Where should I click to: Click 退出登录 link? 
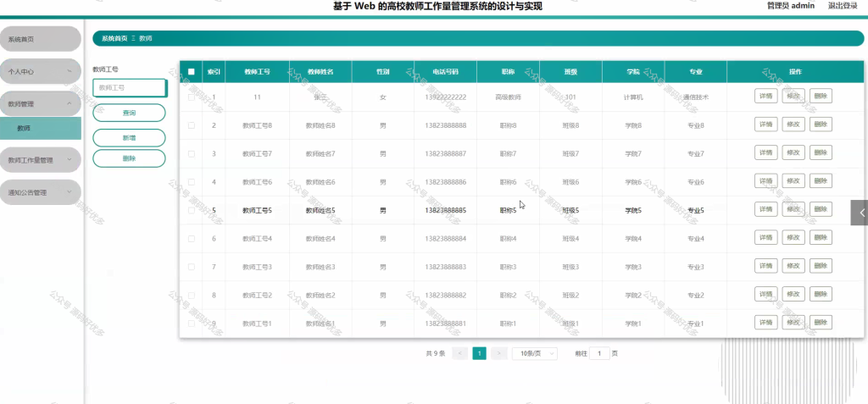pos(843,6)
